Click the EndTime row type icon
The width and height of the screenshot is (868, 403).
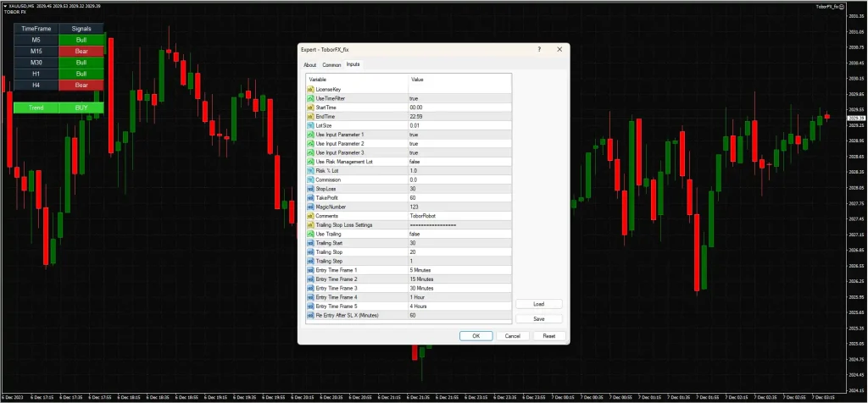tap(310, 116)
